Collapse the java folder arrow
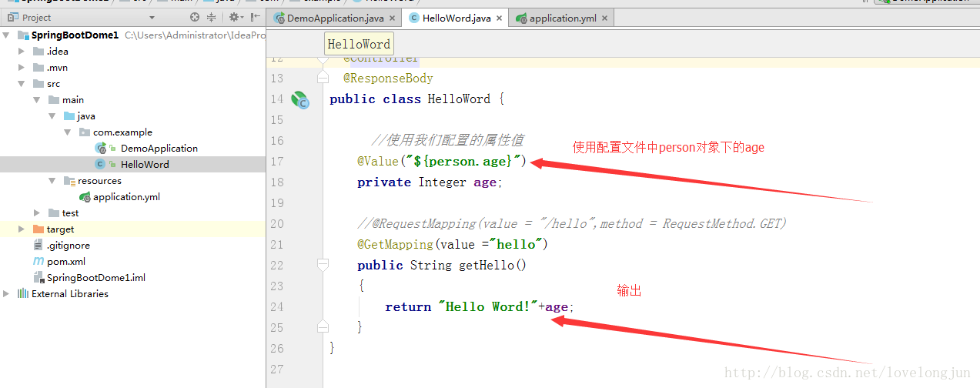Image resolution: width=980 pixels, height=388 pixels. click(x=52, y=115)
